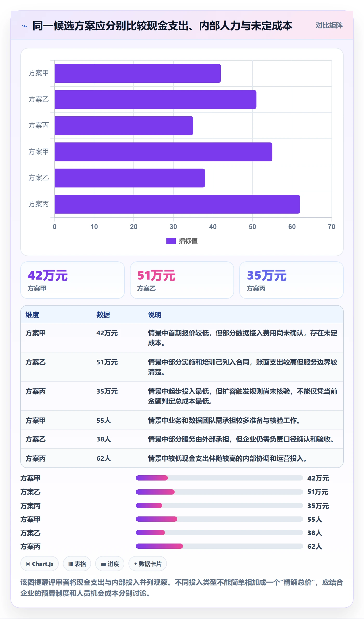364x619 pixels.
Task: Click the 42万元 value in the progress list
Action: (318, 478)
